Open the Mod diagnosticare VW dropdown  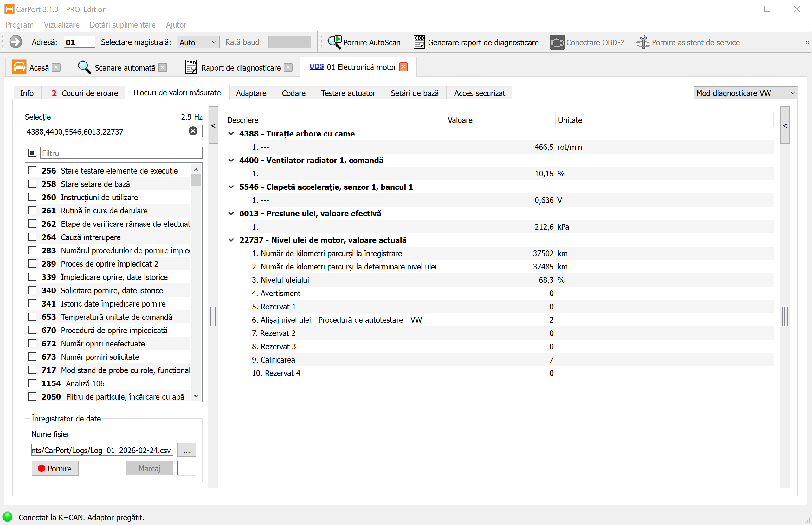[745, 93]
